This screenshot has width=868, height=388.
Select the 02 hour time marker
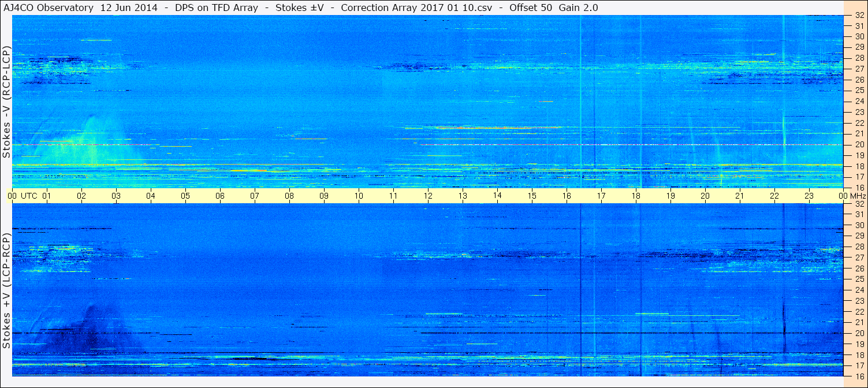tap(81, 196)
